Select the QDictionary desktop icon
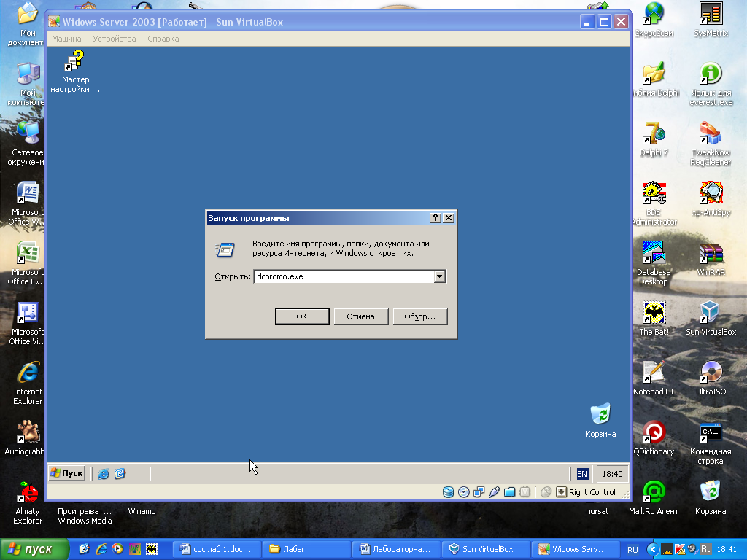Screen dimensions: 747x560 click(654, 438)
